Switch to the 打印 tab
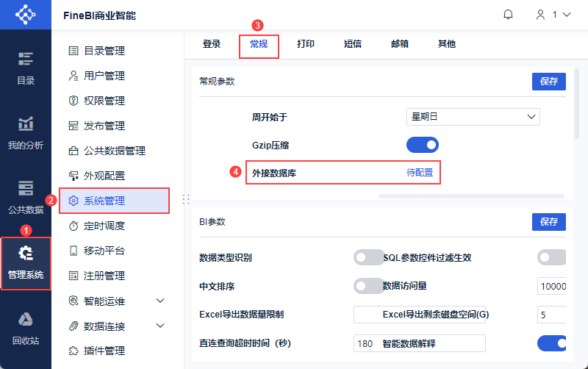This screenshot has height=369, width=588. (306, 44)
